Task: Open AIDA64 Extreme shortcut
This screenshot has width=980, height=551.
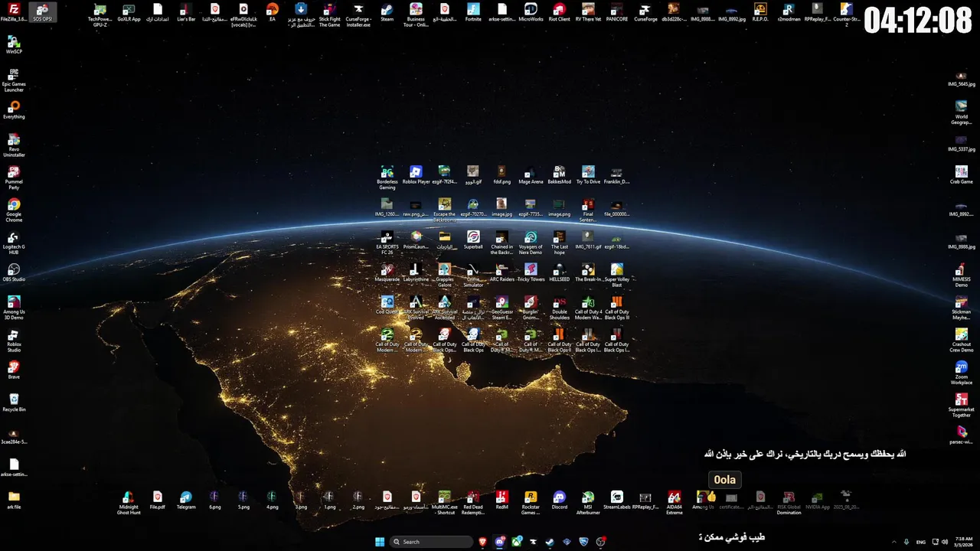Action: pos(675,503)
